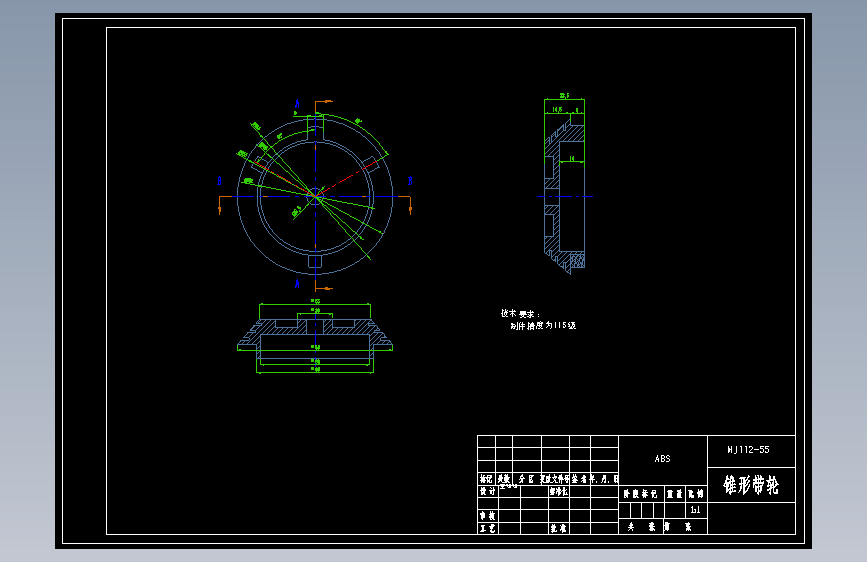Select the 批准 cell in title block
Image resolution: width=867 pixels, height=562 pixels.
pyautogui.click(x=558, y=528)
